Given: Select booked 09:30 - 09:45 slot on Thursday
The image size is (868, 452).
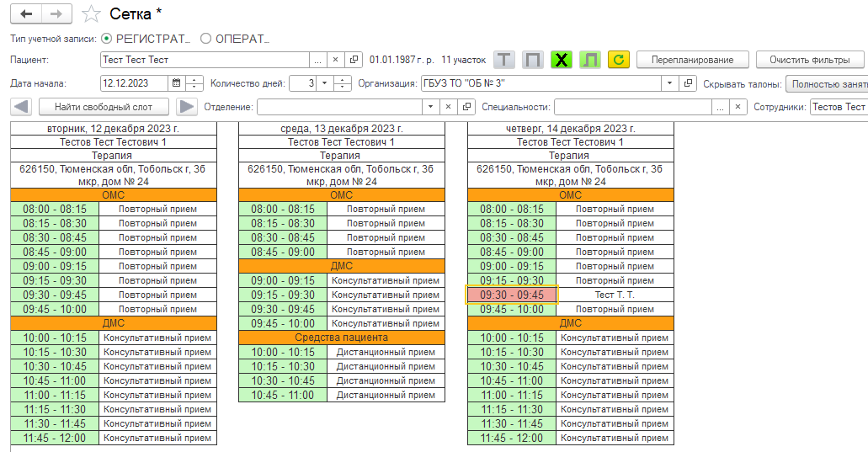Looking at the screenshot, I should tap(512, 295).
